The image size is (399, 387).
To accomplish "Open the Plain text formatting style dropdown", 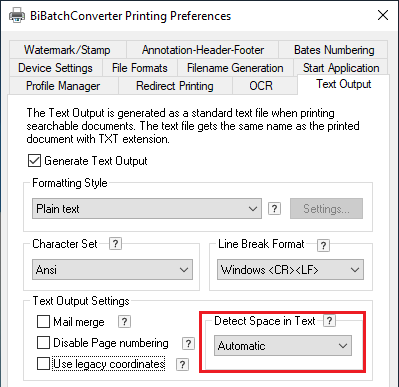I will 147,209.
